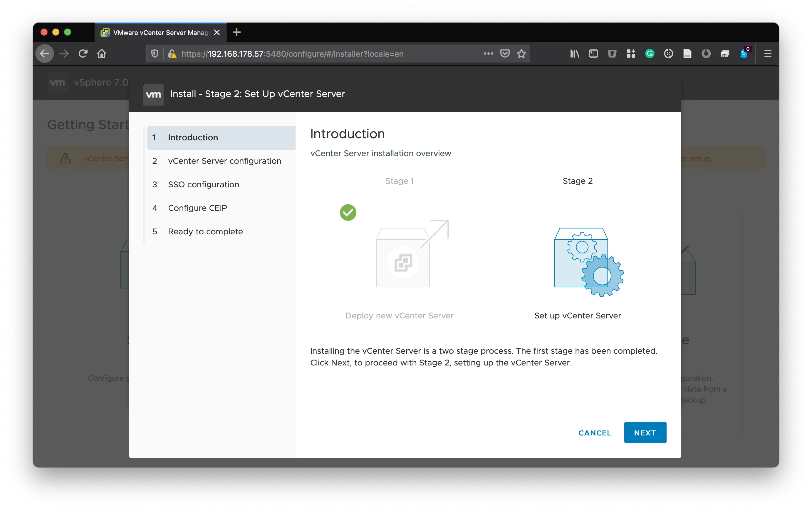Click the browser reload icon
Viewport: 812px width, 511px height.
83,54
